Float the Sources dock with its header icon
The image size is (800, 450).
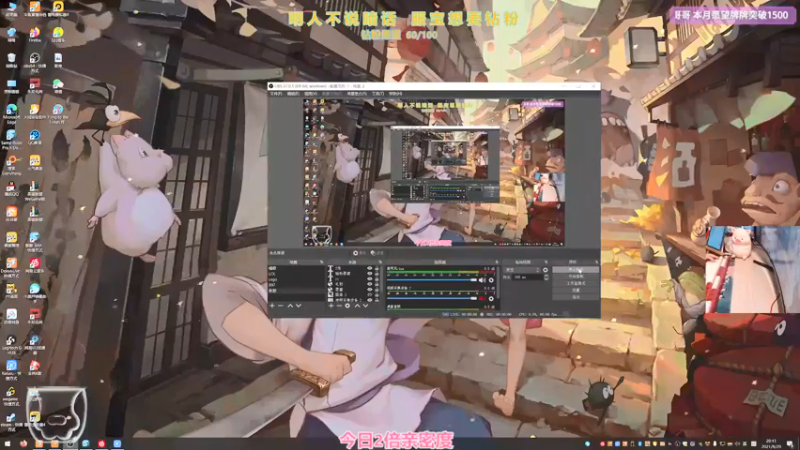click(x=380, y=262)
